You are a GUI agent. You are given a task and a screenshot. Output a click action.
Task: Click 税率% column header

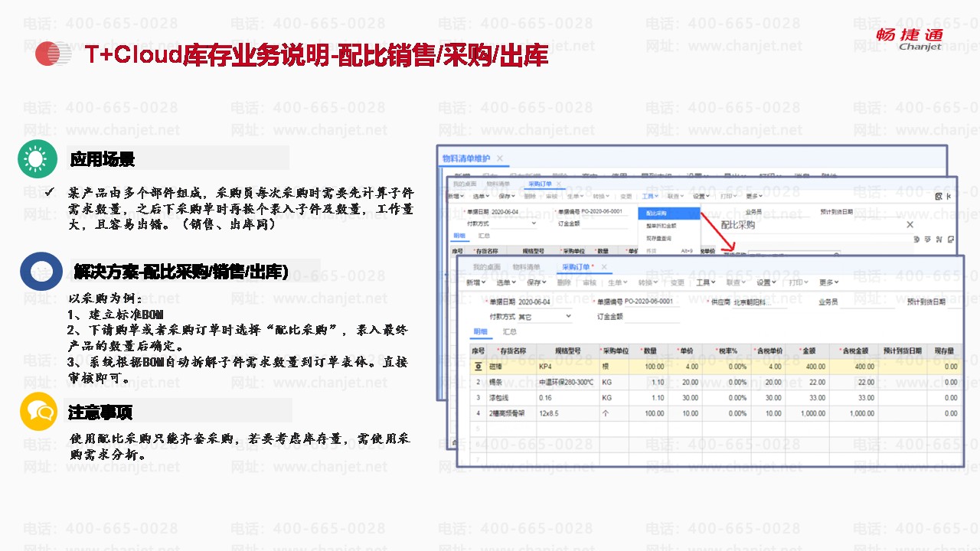pyautogui.click(x=727, y=350)
